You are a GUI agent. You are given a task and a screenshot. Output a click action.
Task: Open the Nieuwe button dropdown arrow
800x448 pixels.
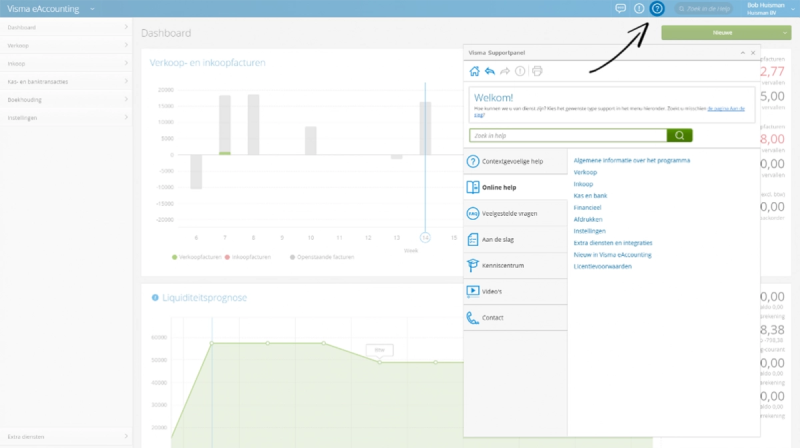(x=785, y=33)
